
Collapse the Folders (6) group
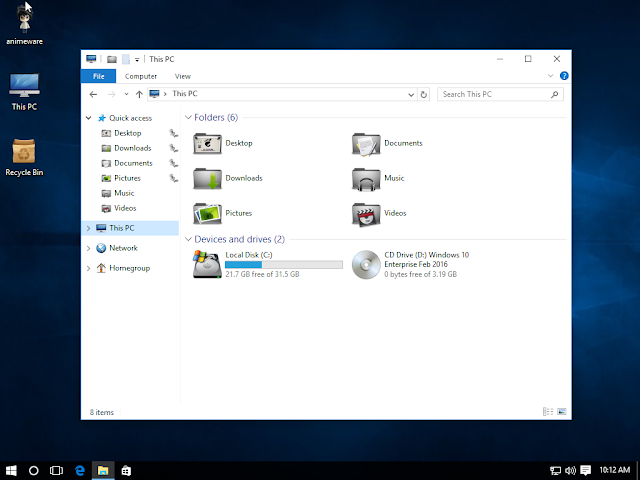188,118
